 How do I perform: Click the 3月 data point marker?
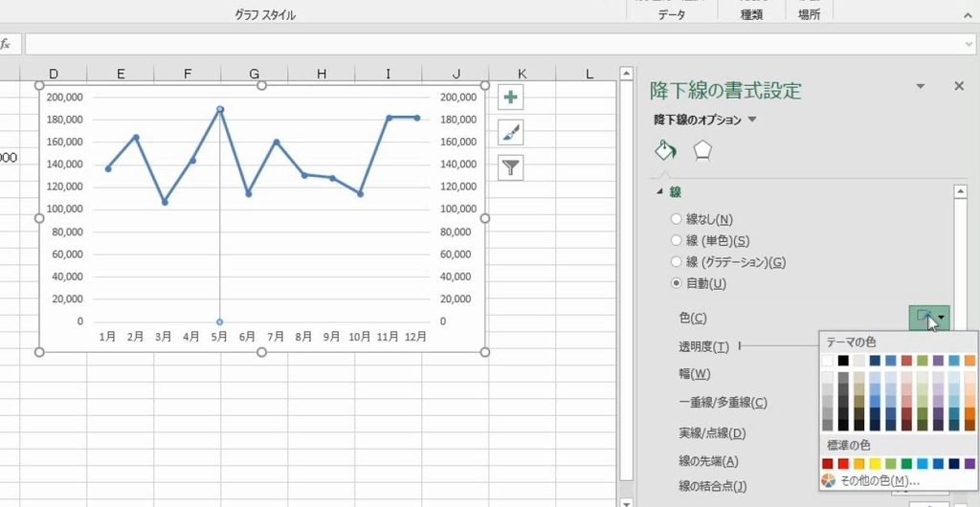pos(165,202)
